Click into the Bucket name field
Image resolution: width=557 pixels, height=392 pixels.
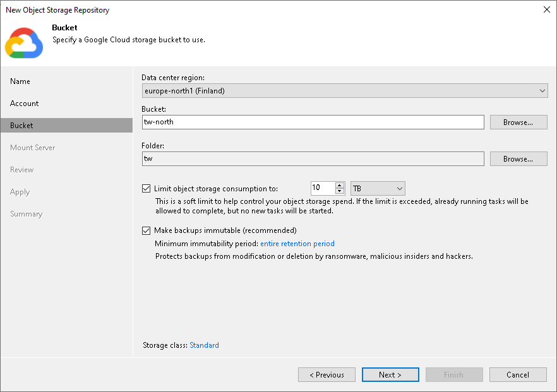point(313,122)
